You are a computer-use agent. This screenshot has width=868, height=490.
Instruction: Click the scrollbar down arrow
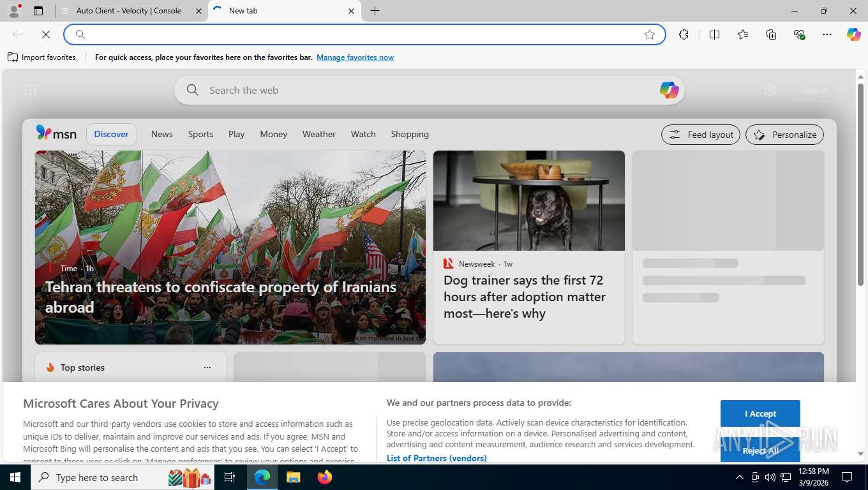point(860,454)
